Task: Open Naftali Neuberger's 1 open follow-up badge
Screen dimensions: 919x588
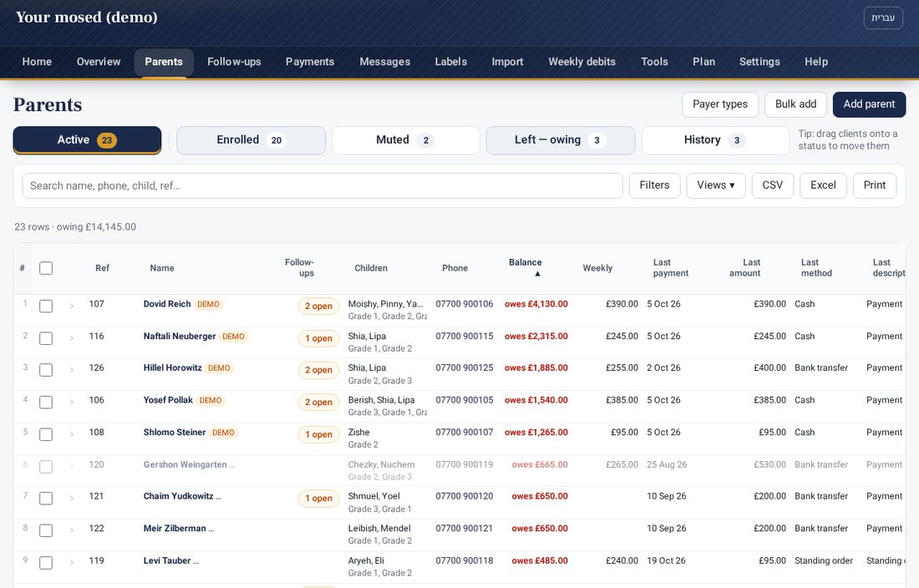Action: 318,338
